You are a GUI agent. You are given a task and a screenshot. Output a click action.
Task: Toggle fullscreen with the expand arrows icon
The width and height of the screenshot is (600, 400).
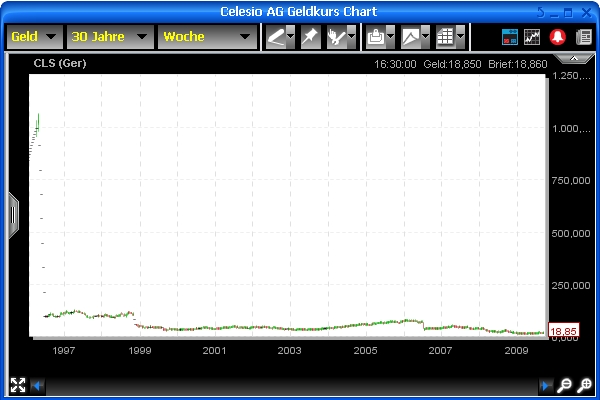pyautogui.click(x=17, y=385)
